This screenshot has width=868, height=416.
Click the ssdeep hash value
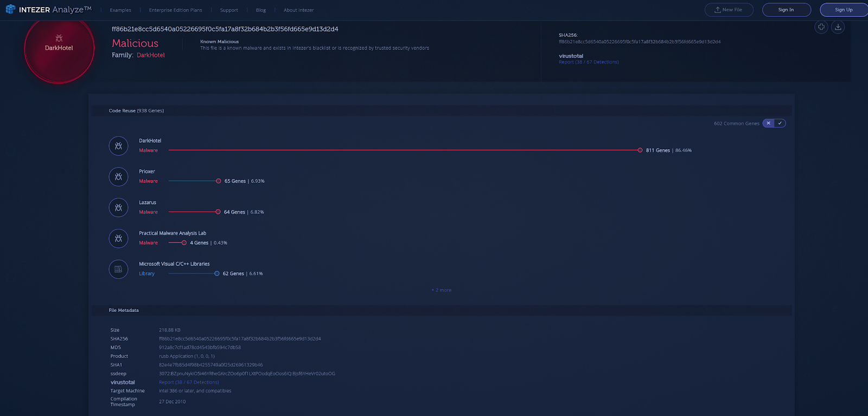pos(247,374)
